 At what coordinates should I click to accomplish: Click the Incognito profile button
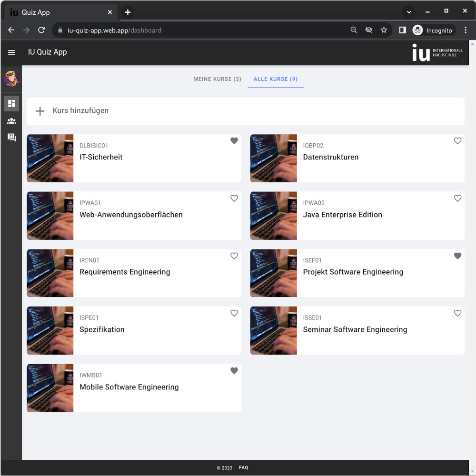tap(433, 30)
